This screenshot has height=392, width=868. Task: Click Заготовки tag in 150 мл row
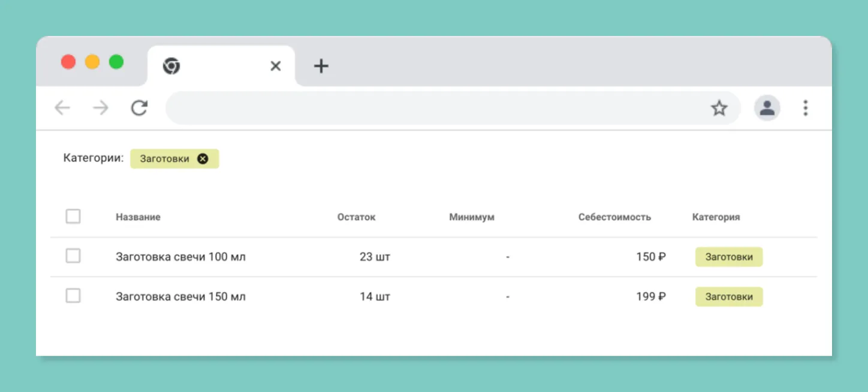(729, 297)
